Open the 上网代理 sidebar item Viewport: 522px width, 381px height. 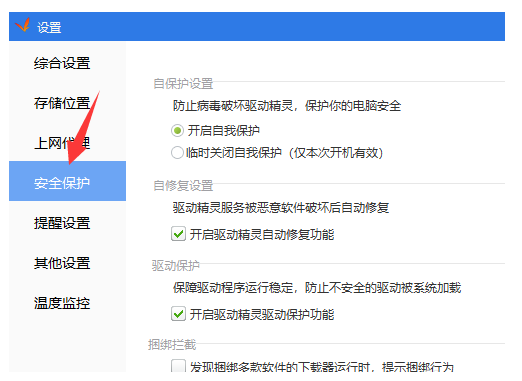click(62, 143)
